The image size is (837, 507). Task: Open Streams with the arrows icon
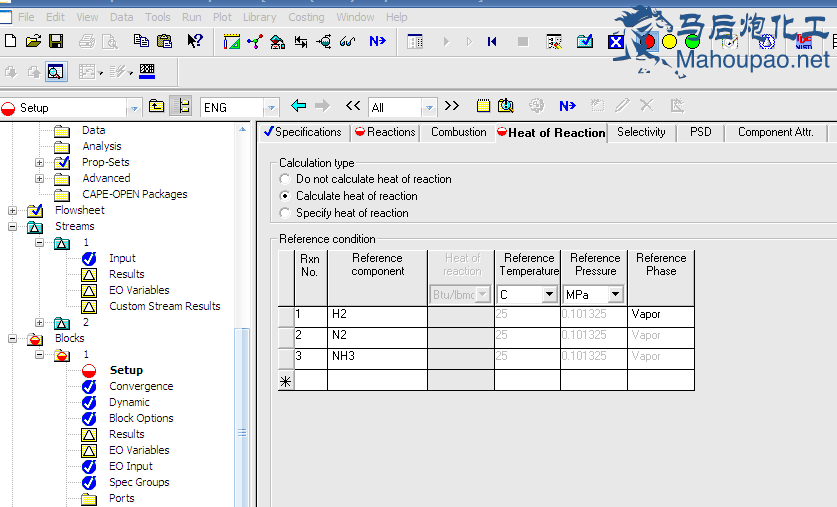click(301, 42)
